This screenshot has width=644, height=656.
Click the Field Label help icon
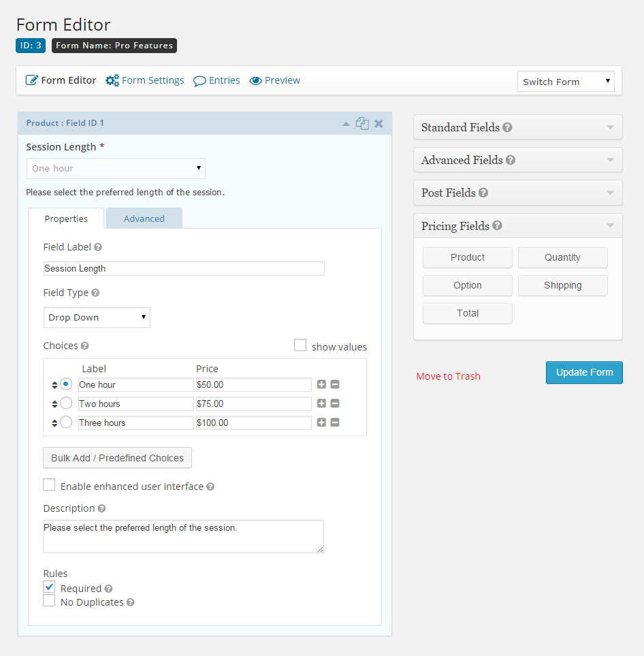tap(98, 247)
